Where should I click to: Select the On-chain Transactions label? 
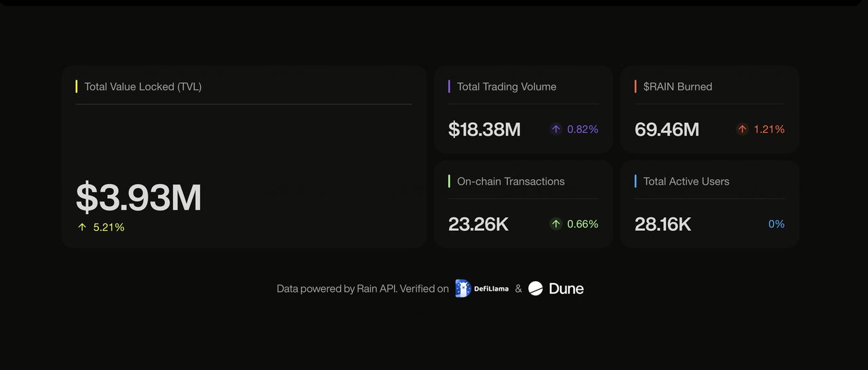511,181
